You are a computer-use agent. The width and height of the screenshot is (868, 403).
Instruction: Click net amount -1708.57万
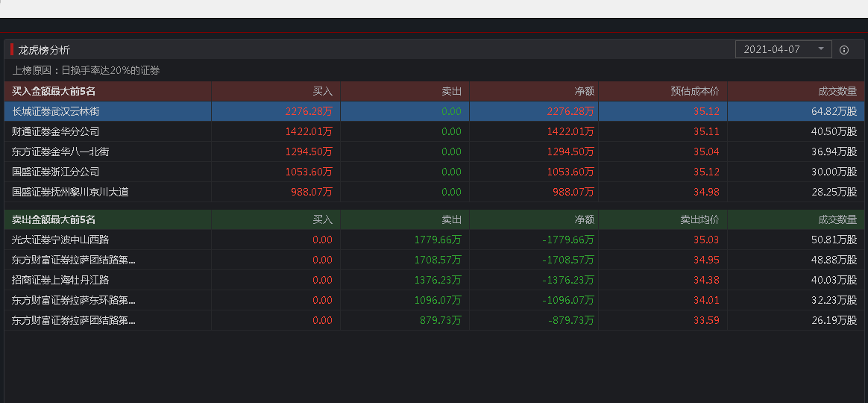tap(568, 260)
